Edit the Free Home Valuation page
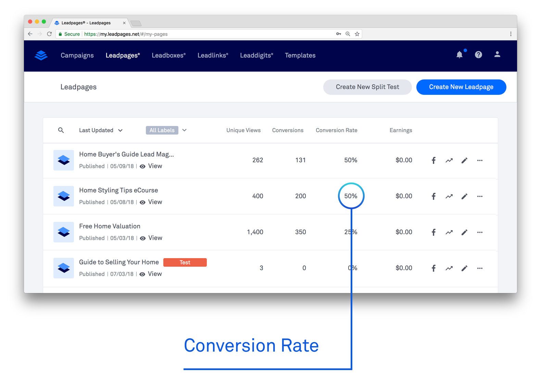The width and height of the screenshot is (541, 392). 464,232
